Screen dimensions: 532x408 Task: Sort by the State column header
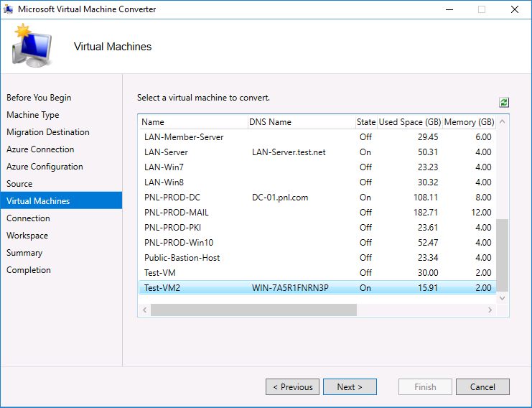(365, 122)
